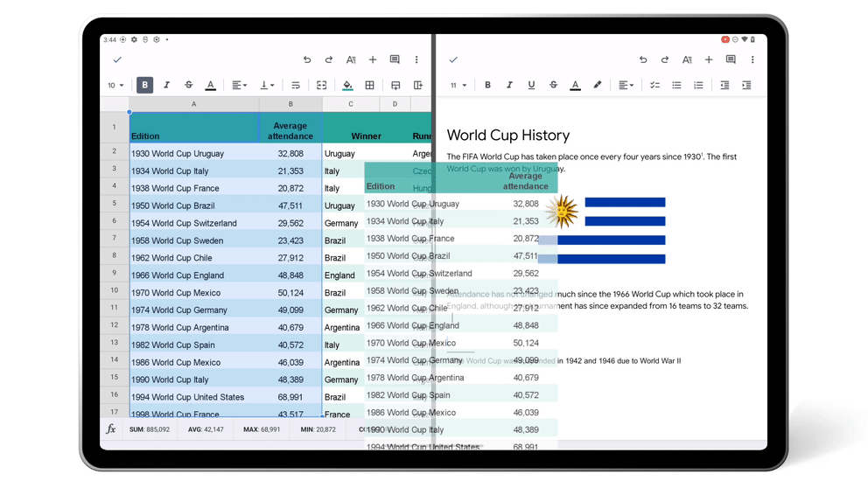
Task: Redo the action in Sheets
Action: pyautogui.click(x=329, y=59)
